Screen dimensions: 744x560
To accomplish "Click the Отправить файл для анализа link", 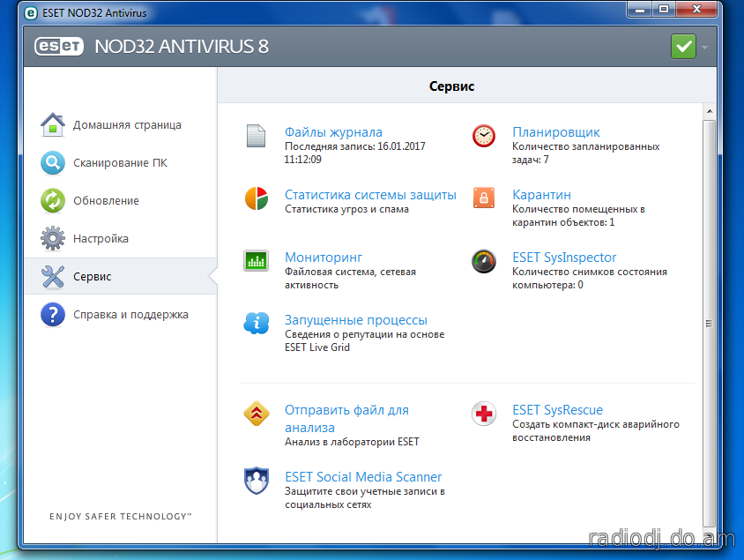I will [346, 419].
